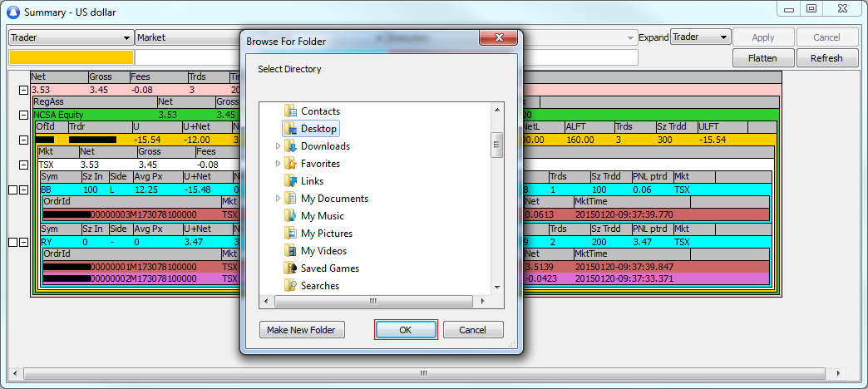Select Searches in the directory tree

click(x=319, y=286)
